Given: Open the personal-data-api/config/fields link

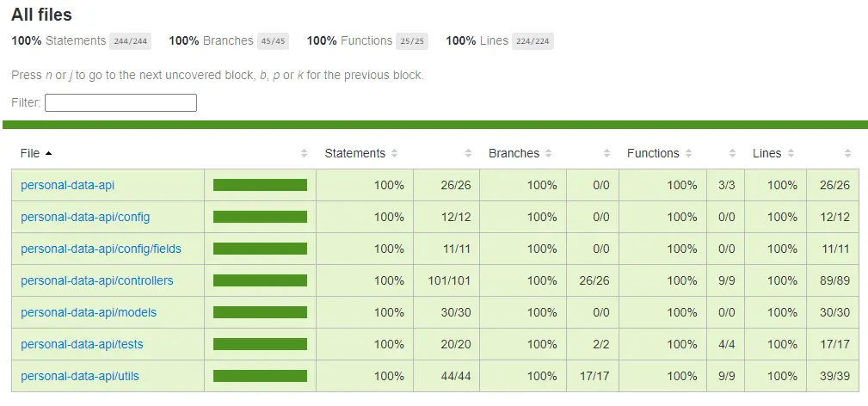Looking at the screenshot, I should tap(101, 249).
